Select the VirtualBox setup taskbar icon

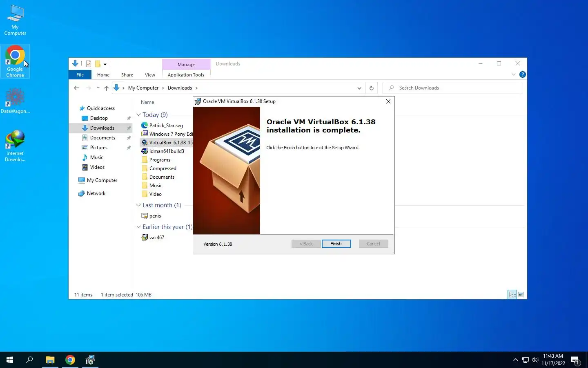tap(90, 360)
